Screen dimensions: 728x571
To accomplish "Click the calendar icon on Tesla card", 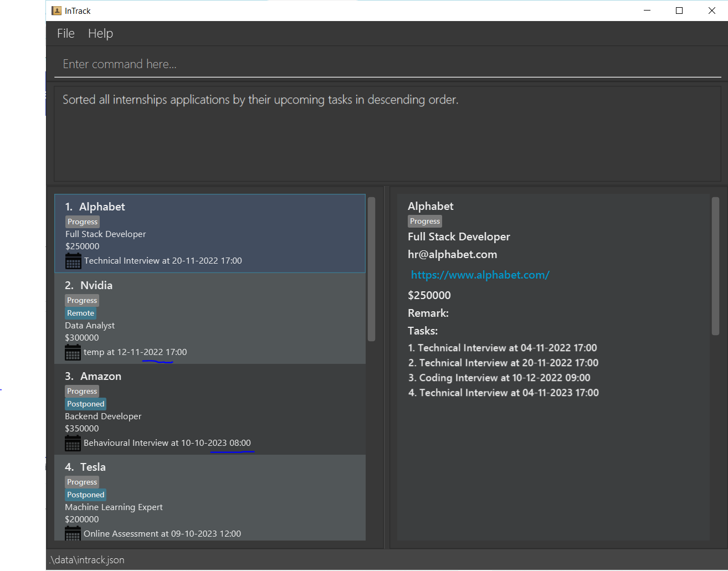I will pyautogui.click(x=73, y=533).
